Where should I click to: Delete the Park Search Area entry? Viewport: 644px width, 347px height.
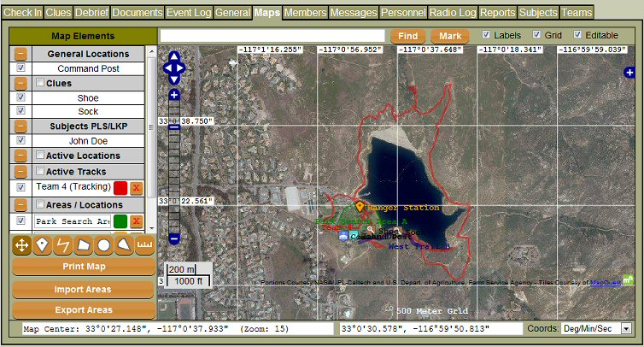click(136, 221)
